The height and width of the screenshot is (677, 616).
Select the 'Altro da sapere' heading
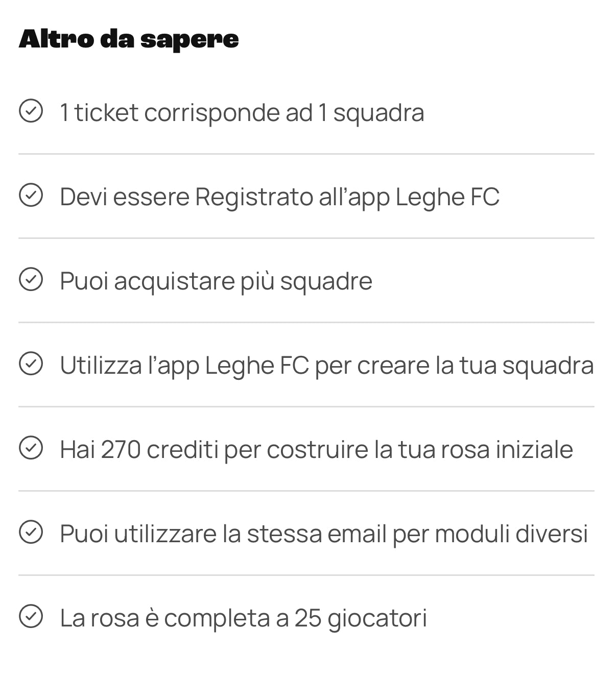(129, 39)
